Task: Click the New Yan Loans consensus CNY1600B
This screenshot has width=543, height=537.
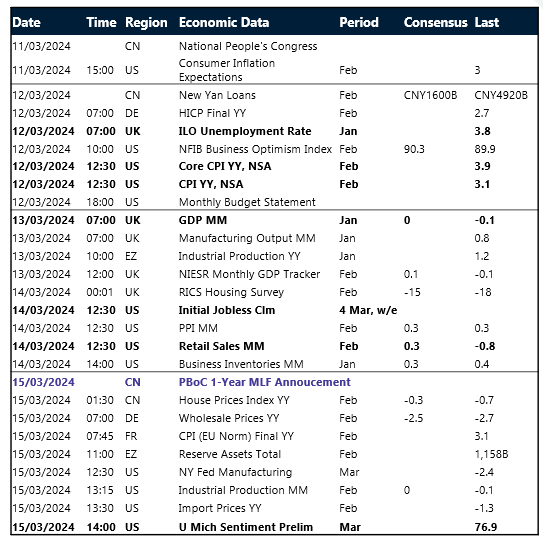Action: 430,95
